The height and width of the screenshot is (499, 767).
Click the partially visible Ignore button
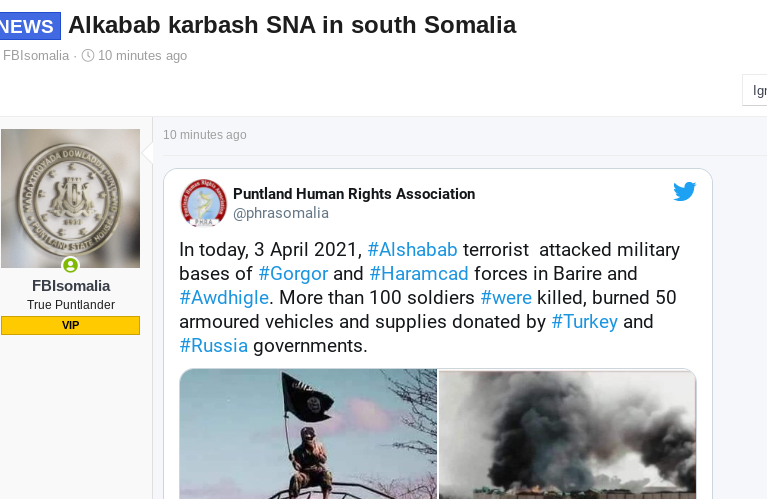755,90
